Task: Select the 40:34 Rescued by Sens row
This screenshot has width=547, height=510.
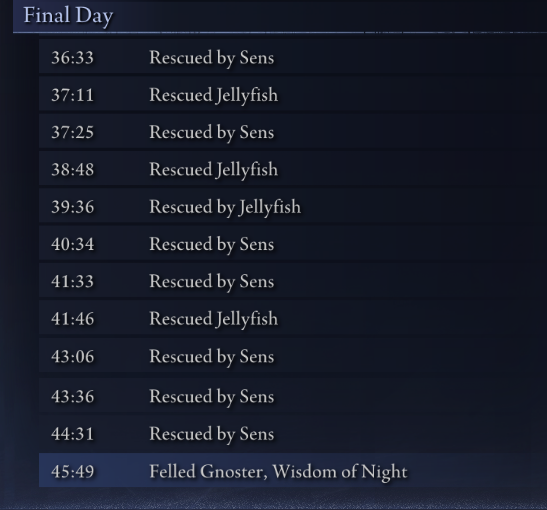Action: click(x=293, y=243)
